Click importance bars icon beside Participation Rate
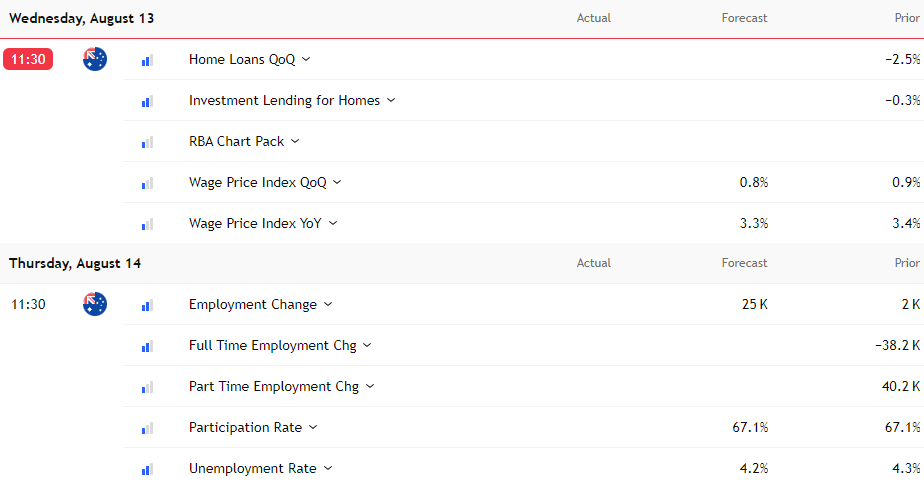 point(147,428)
